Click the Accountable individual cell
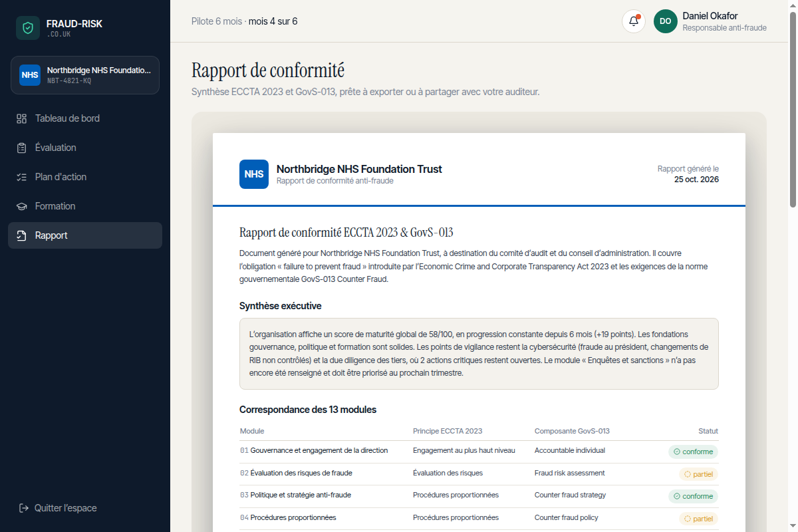The width and height of the screenshot is (798, 532). pyautogui.click(x=570, y=450)
